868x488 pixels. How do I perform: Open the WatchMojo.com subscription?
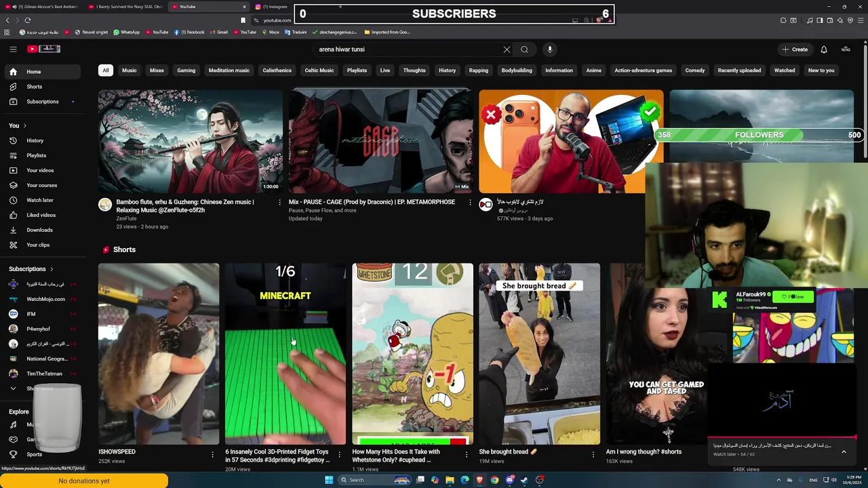[44, 299]
